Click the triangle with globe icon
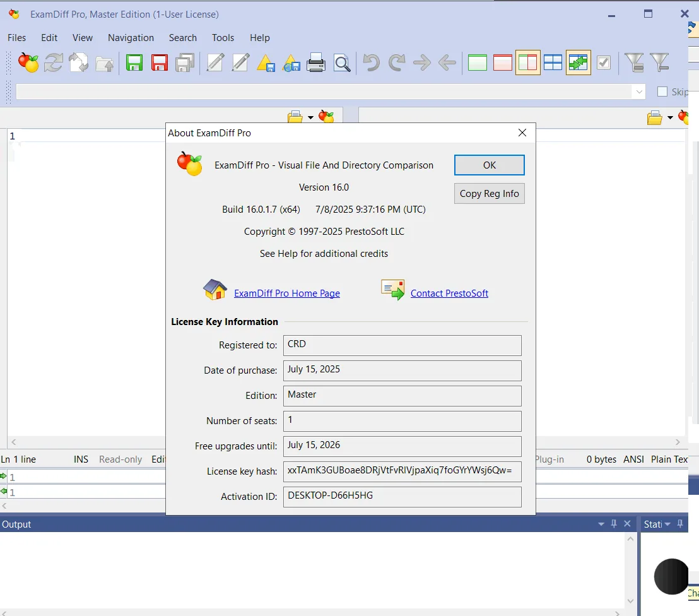This screenshot has width=699, height=616. tap(291, 63)
